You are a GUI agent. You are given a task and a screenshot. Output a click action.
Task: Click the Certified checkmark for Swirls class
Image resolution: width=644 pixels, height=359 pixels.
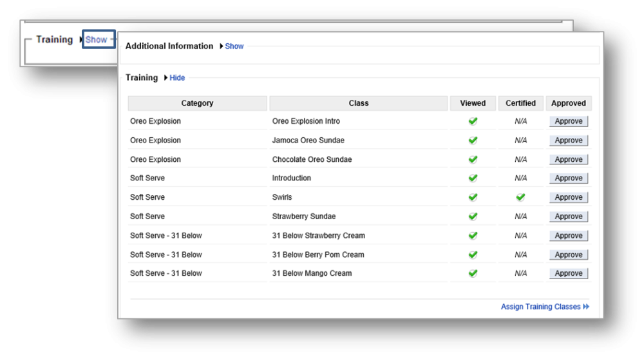pyautogui.click(x=520, y=197)
